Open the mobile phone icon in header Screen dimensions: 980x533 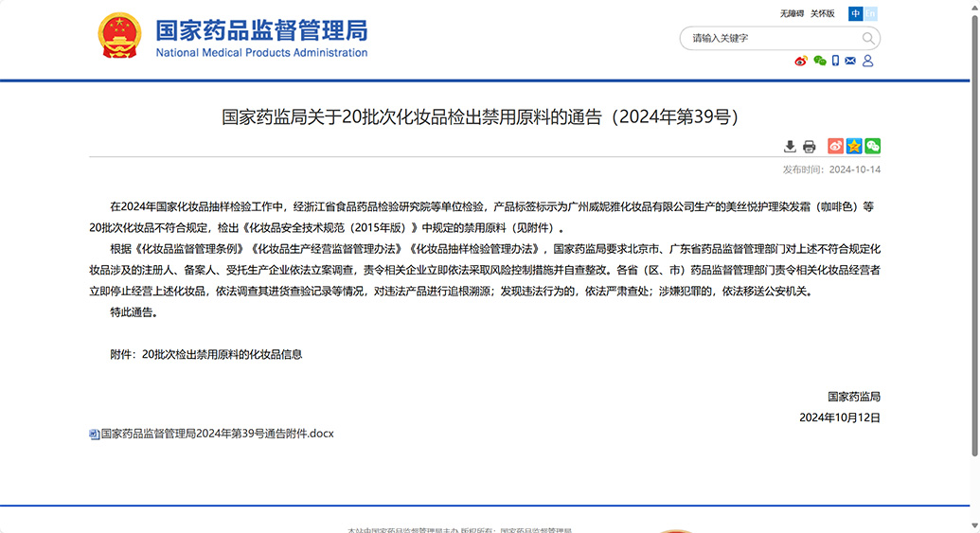click(835, 61)
